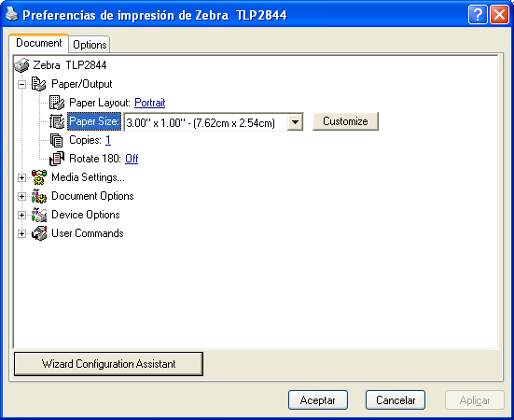Viewport: 514px width, 420px height.
Task: Click the Rotate 180: label text
Action: coord(95,159)
